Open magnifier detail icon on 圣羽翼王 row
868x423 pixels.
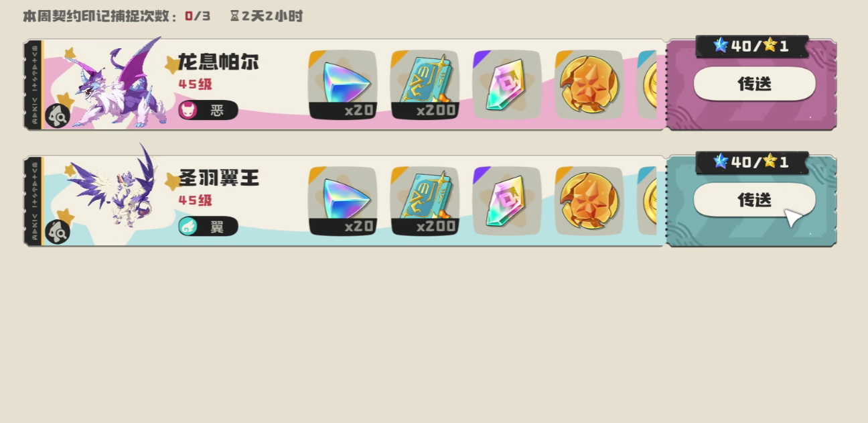57,232
